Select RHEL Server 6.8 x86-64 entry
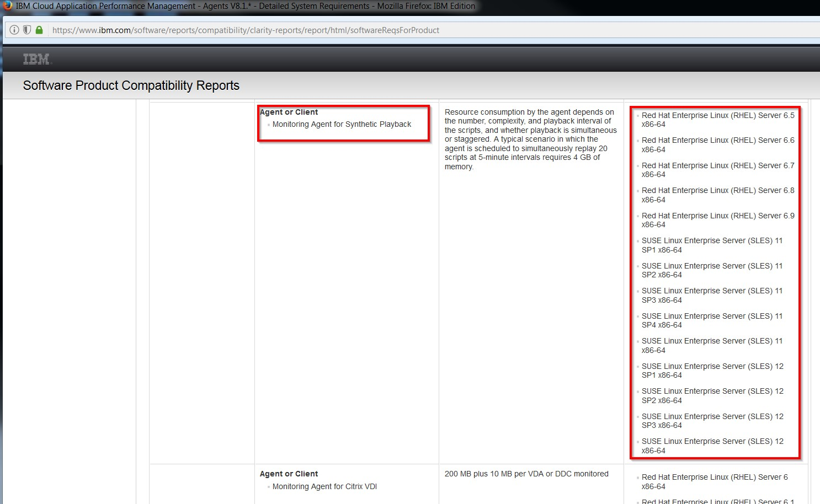820x504 pixels. [718, 195]
